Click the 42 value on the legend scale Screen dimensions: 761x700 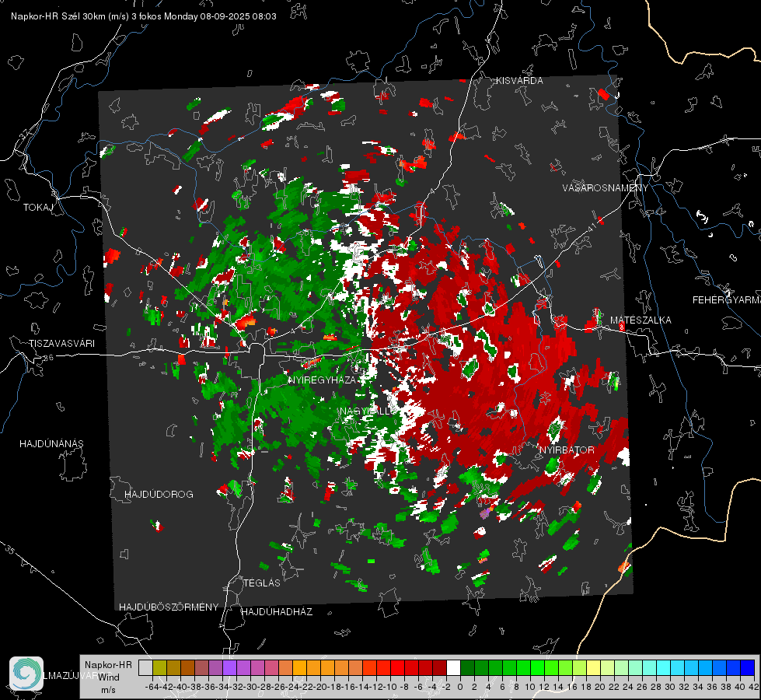pos(754,687)
